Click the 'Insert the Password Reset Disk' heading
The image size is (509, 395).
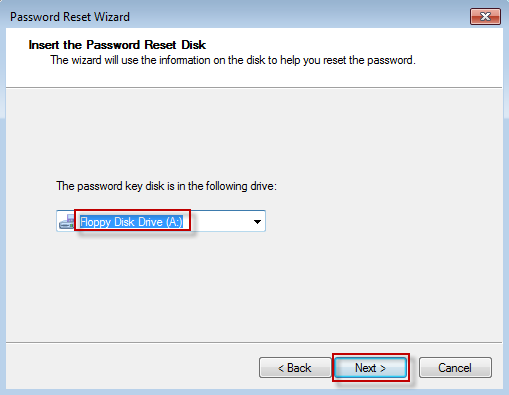coord(117,45)
